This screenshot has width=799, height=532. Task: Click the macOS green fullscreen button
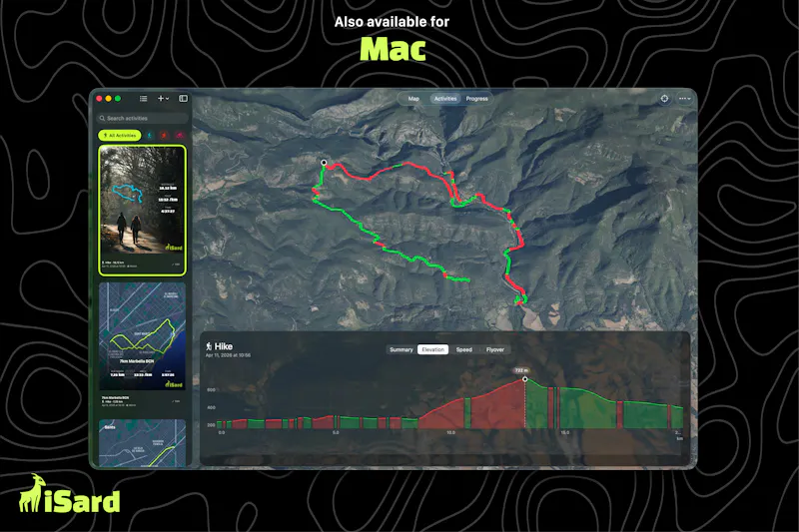tap(118, 98)
